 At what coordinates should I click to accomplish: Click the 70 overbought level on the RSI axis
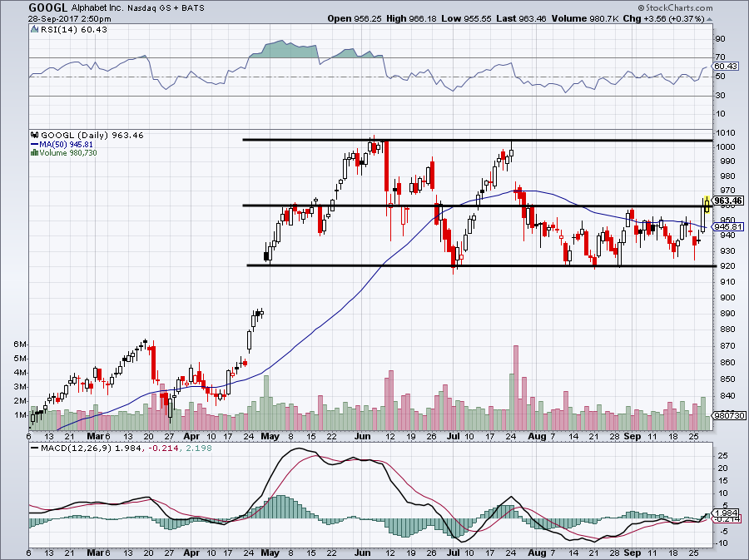pos(721,57)
